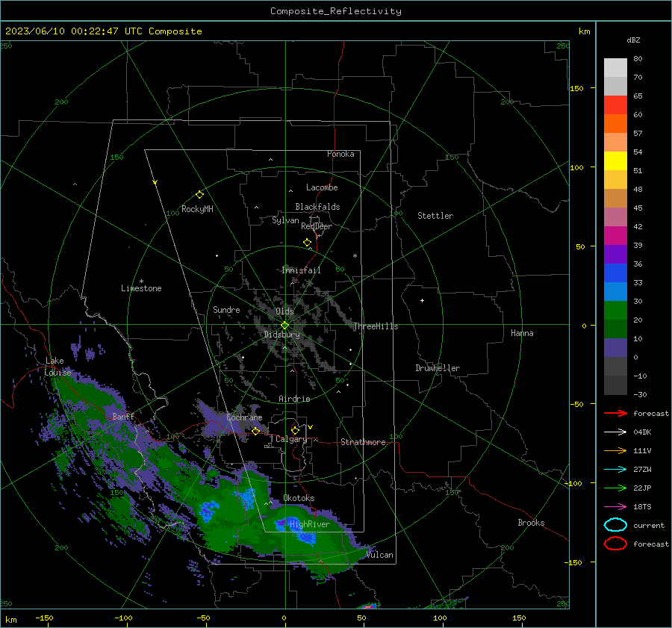
Task: Click the yellow diamond marker above Calgary
Action: coord(295,430)
